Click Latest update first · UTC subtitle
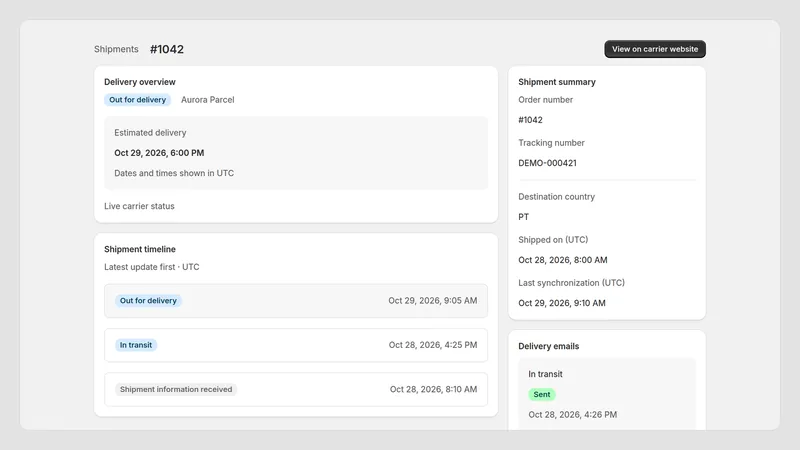The image size is (800, 450). tap(152, 267)
